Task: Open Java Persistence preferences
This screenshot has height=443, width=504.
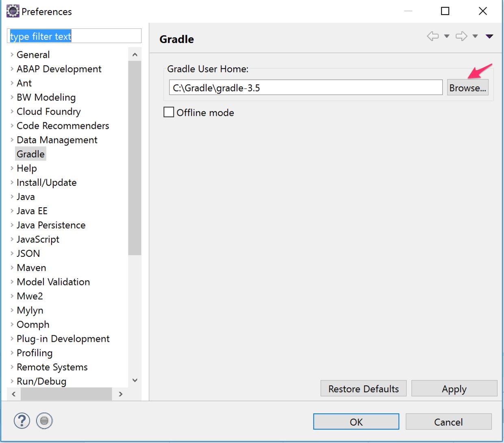Action: pos(51,225)
